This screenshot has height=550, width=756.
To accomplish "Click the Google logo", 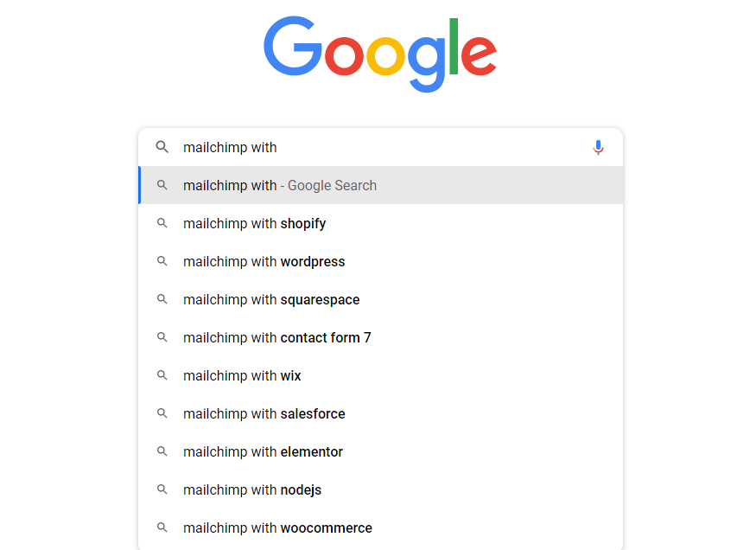I will tap(380, 52).
